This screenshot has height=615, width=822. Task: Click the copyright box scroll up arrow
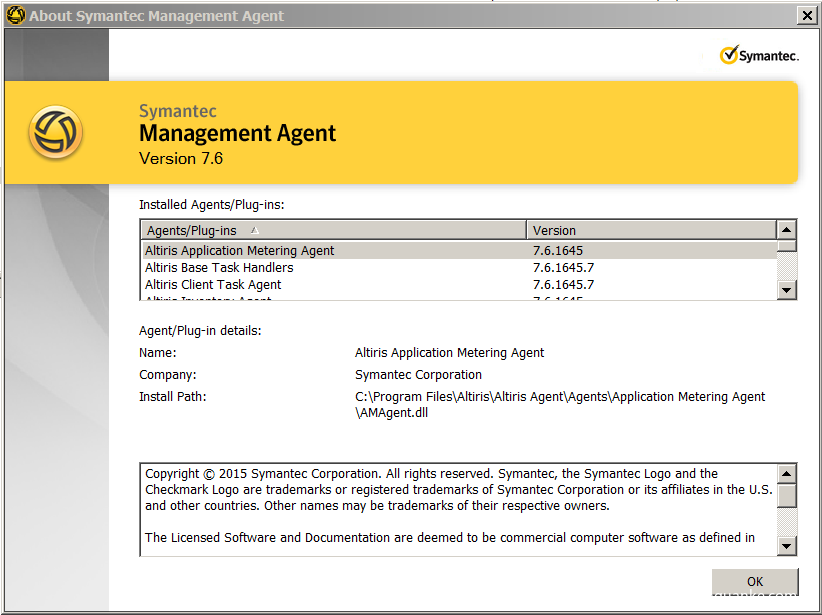786,474
